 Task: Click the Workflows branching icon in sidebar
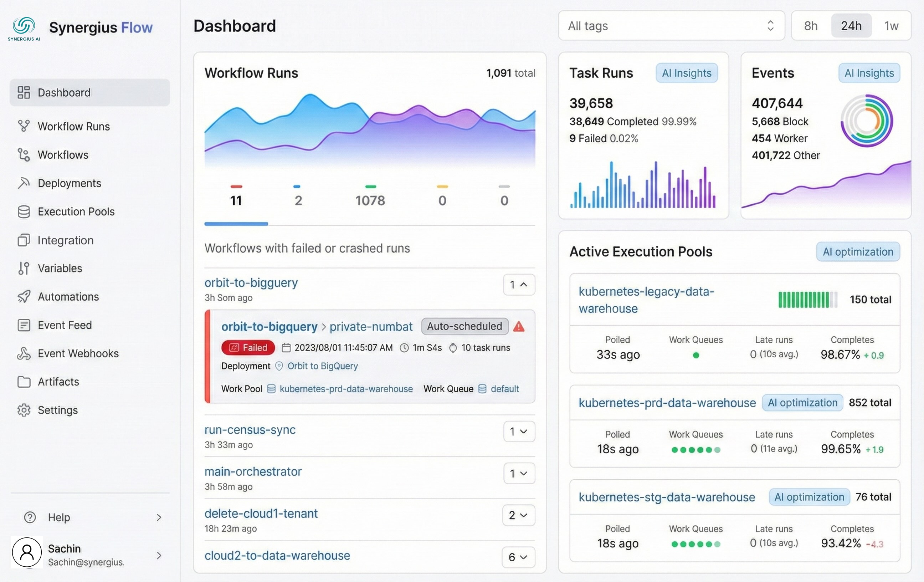pos(24,155)
